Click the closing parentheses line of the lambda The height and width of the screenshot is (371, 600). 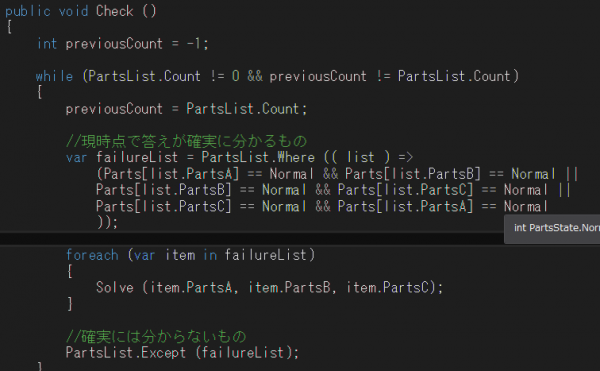tap(107, 222)
